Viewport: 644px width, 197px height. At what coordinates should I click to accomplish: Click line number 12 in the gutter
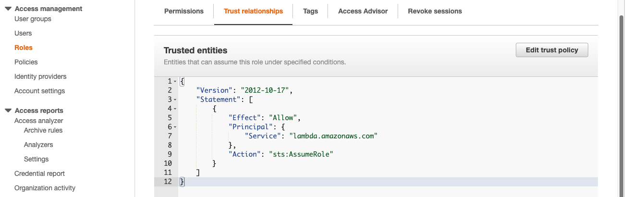click(168, 182)
